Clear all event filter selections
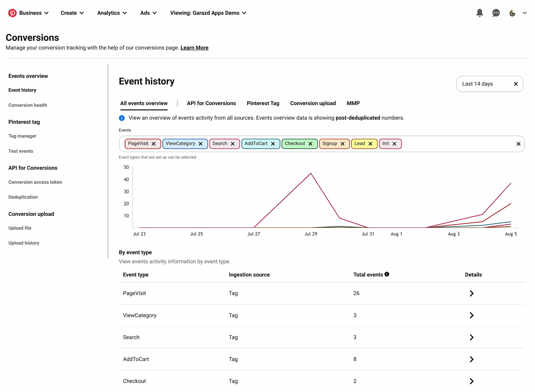 pyautogui.click(x=518, y=144)
